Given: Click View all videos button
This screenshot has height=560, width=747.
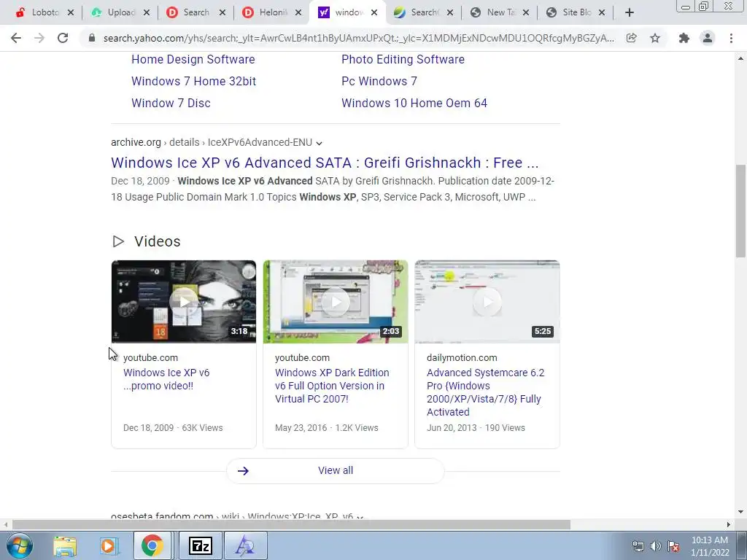Looking at the screenshot, I should point(336,470).
